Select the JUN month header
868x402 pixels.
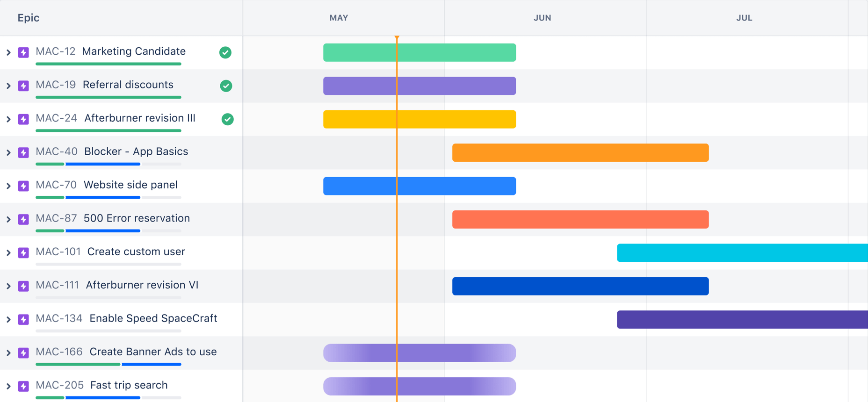coord(542,18)
